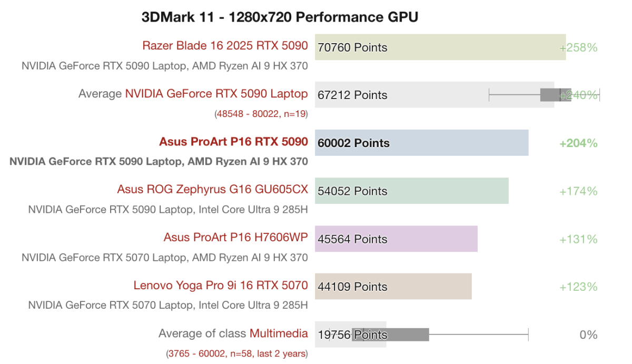Image resolution: width=632 pixels, height=364 pixels.
Task: Click the 3DMark 11 chart title
Action: [280, 17]
